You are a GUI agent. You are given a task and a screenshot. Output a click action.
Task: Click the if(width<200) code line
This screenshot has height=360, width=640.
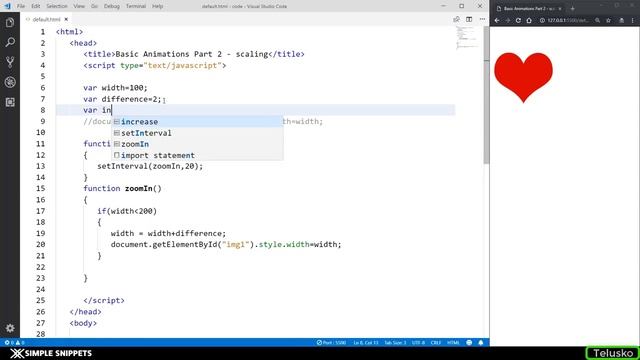click(127, 211)
